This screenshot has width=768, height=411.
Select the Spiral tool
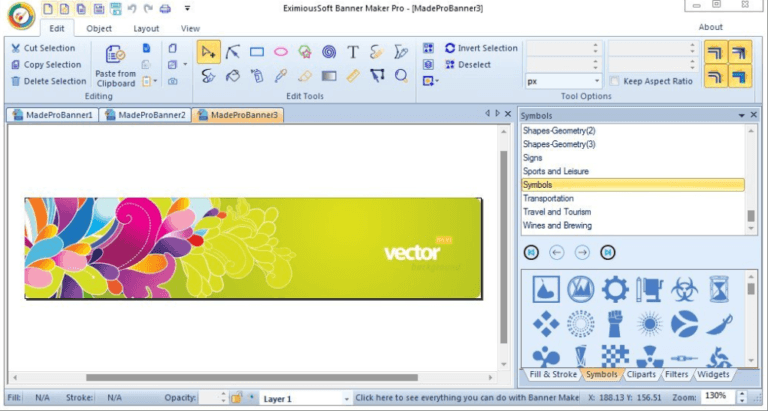(x=329, y=52)
